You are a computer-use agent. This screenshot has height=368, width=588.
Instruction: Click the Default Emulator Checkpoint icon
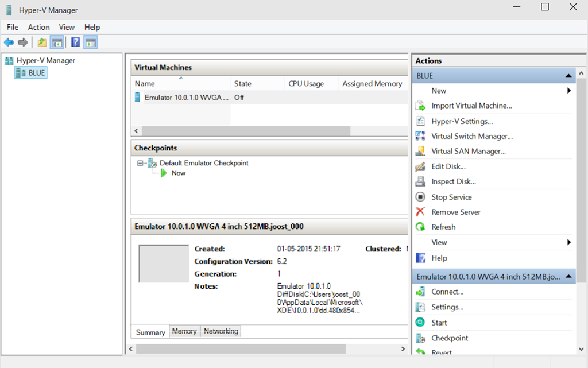[x=152, y=163]
